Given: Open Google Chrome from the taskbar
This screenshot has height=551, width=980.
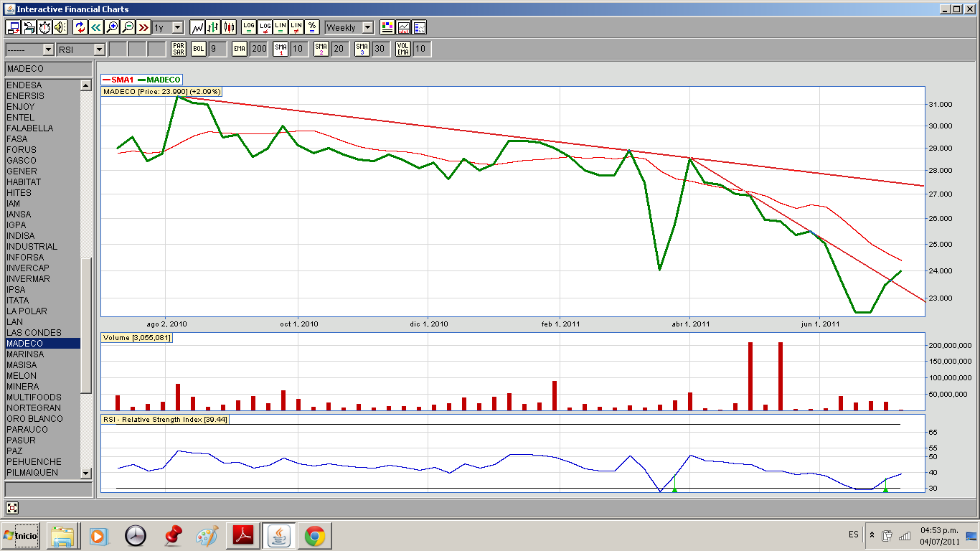Looking at the screenshot, I should [x=314, y=536].
